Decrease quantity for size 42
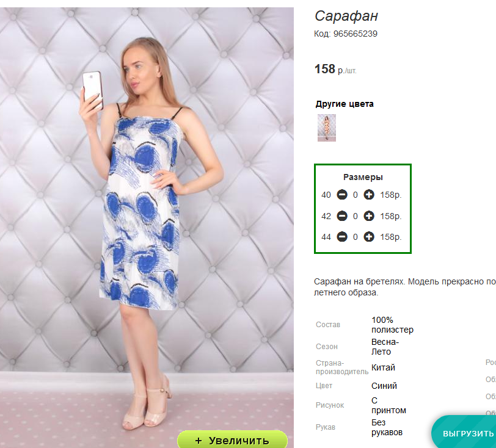This screenshot has height=448, width=496. coord(342,216)
